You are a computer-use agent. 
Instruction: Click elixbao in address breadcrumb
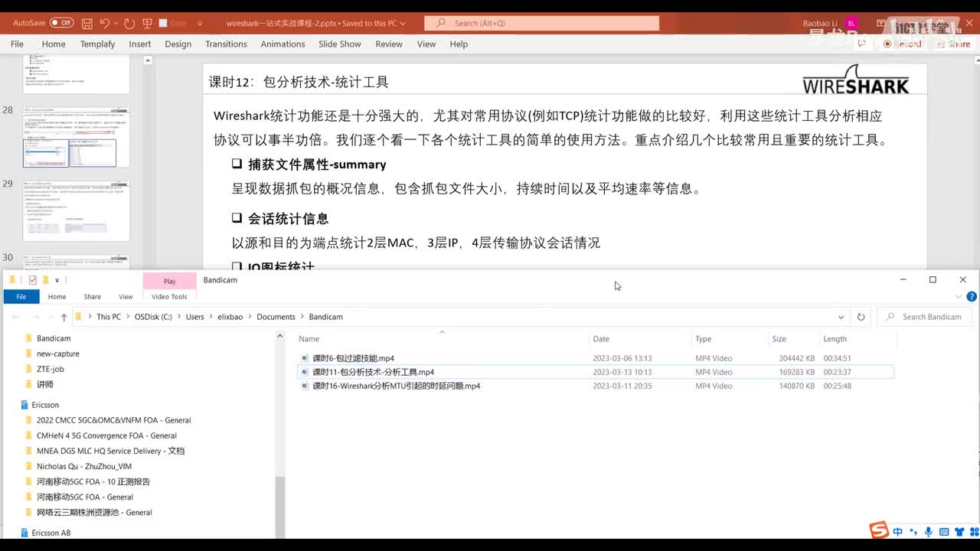(x=230, y=317)
